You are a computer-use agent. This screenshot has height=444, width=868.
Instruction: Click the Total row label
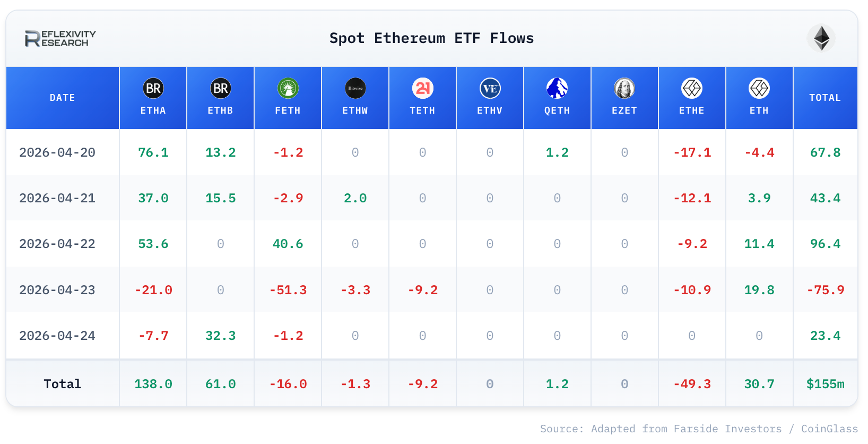coord(63,384)
